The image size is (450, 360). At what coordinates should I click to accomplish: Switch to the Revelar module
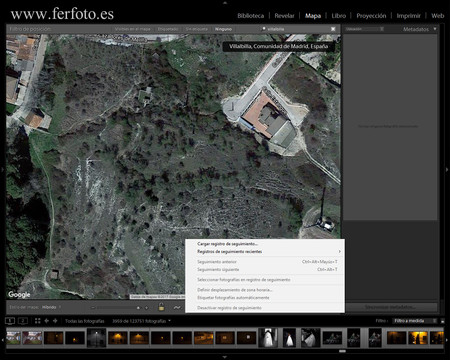click(284, 16)
